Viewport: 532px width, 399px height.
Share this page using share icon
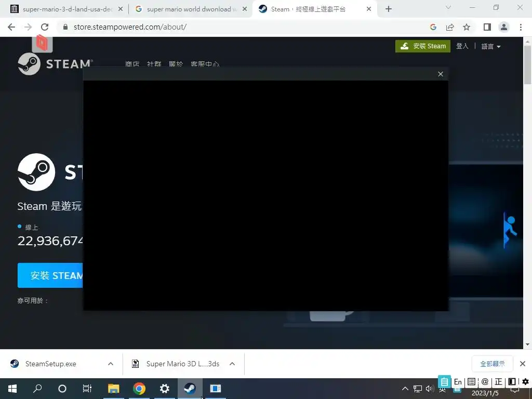click(450, 27)
